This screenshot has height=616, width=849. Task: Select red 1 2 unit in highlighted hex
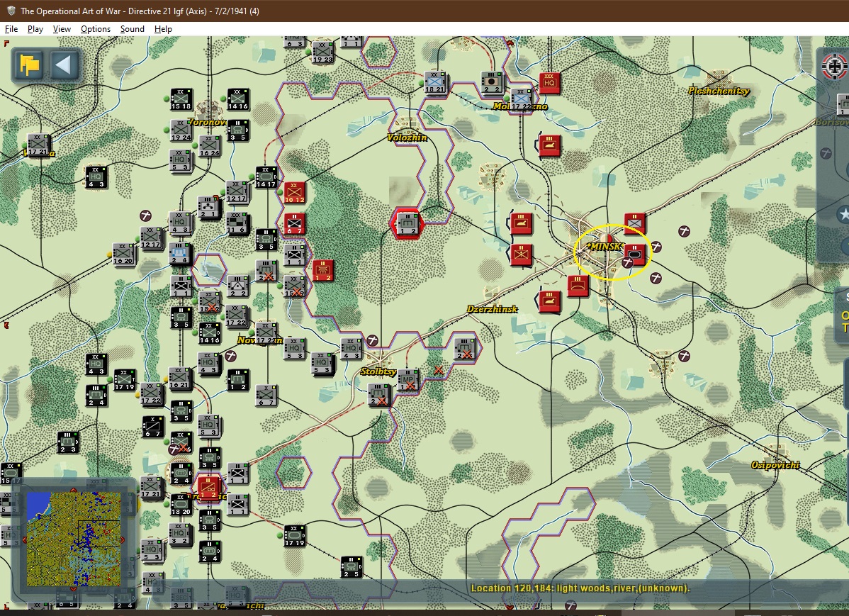(209, 488)
